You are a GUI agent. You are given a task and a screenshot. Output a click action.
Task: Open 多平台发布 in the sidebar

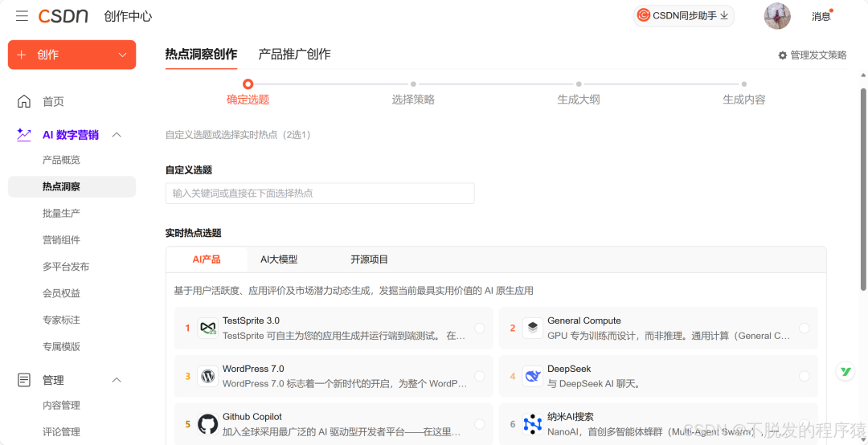click(66, 267)
